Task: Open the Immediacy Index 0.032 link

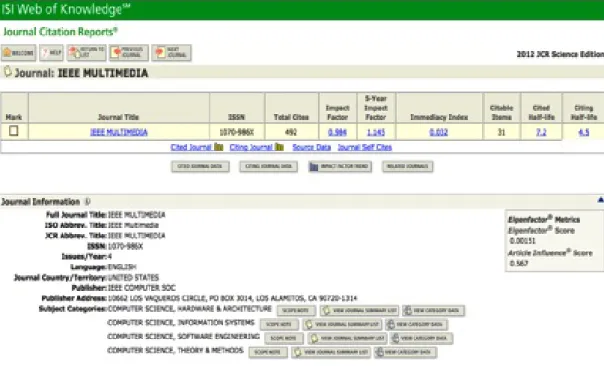Action: click(438, 132)
